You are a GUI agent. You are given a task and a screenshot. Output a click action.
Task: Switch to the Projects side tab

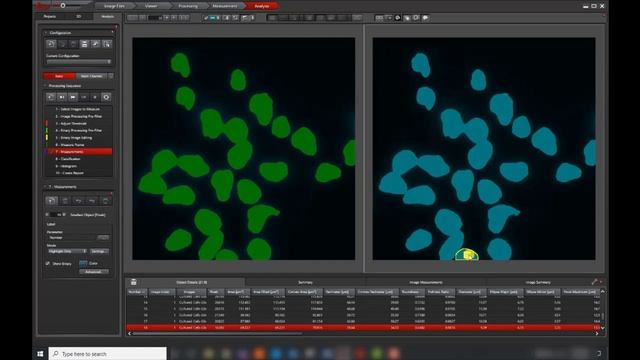(x=50, y=17)
